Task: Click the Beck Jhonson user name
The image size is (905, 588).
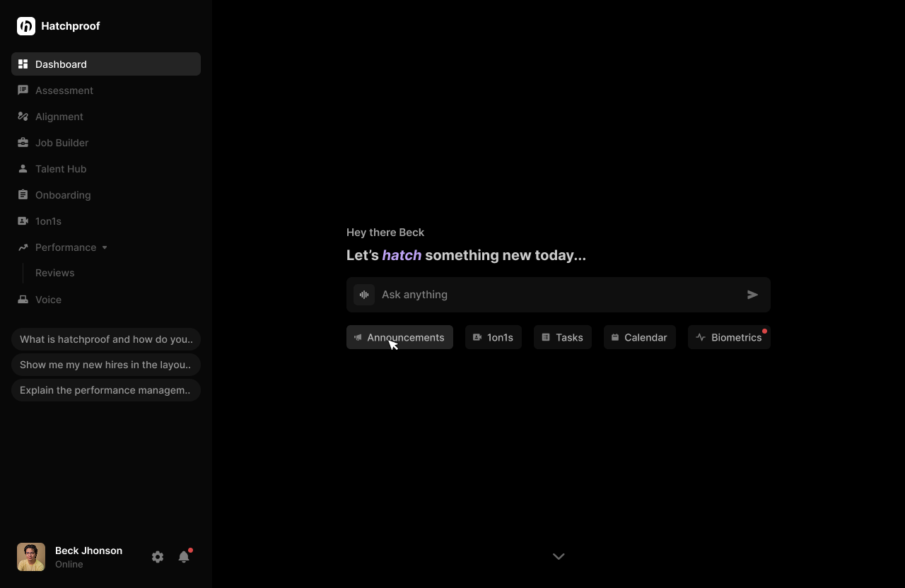Action: click(x=88, y=551)
